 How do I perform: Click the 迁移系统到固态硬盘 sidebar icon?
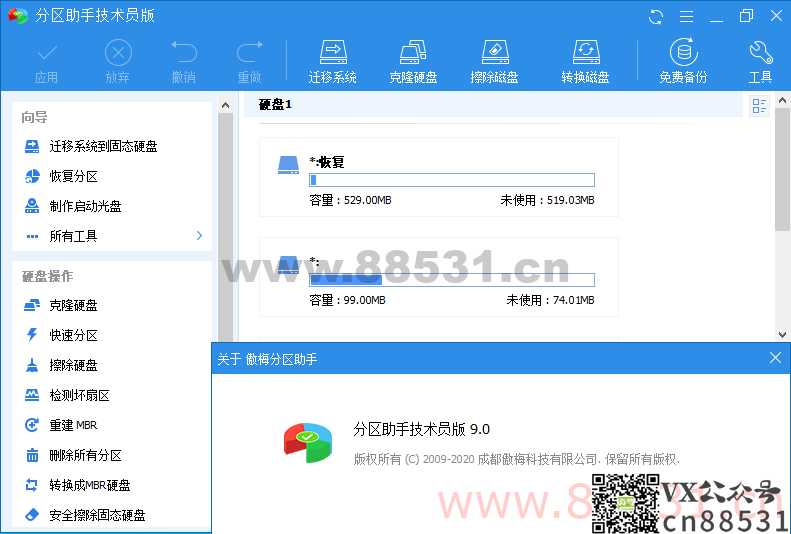click(32, 147)
